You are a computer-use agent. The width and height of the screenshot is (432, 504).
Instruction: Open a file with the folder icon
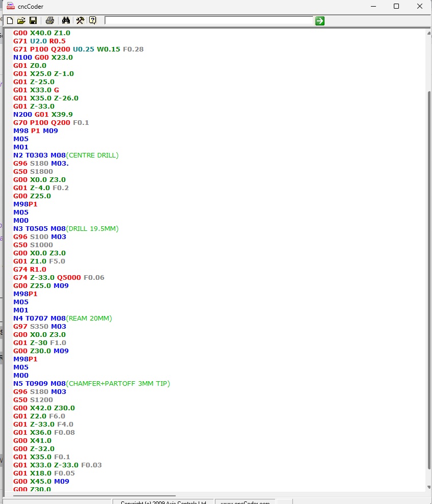pos(21,21)
